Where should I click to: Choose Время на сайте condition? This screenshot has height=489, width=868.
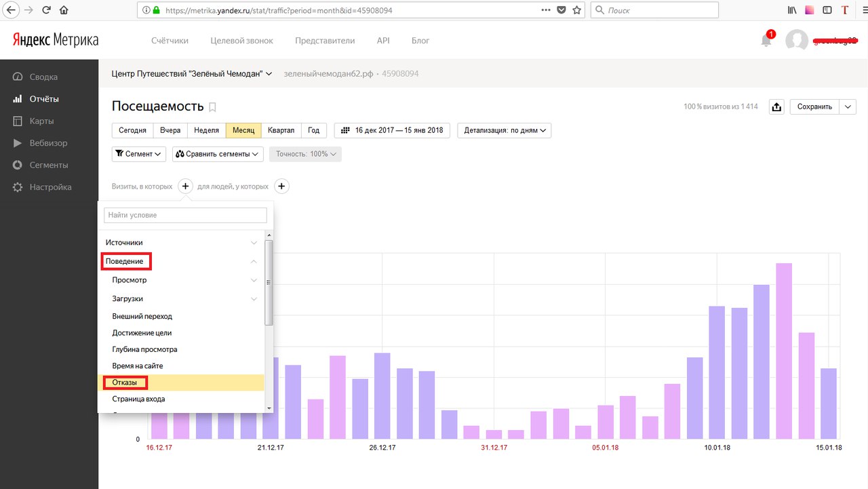click(182, 366)
